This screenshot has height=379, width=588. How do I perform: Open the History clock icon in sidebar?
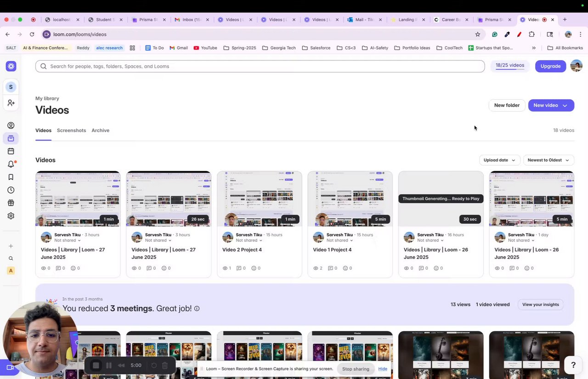point(11,190)
